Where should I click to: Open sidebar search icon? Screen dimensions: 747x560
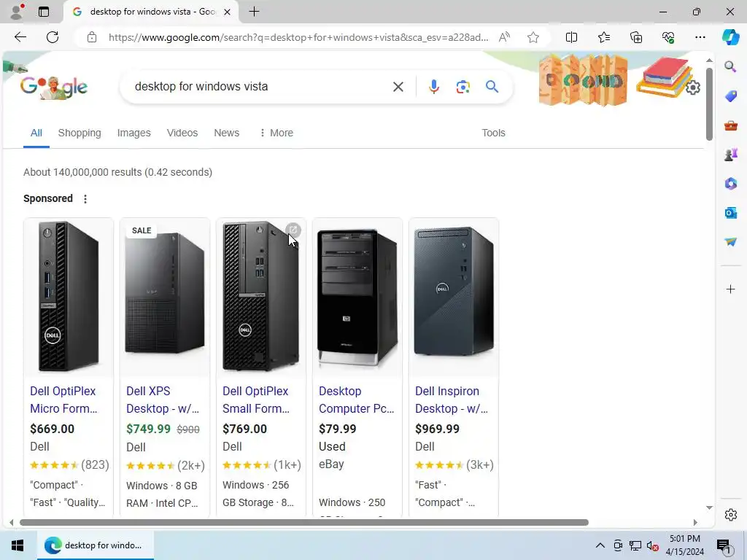pyautogui.click(x=730, y=66)
